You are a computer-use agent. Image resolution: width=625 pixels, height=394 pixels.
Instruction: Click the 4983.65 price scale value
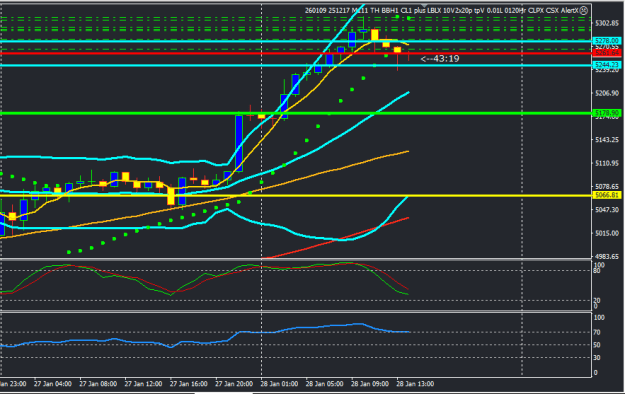(x=607, y=256)
